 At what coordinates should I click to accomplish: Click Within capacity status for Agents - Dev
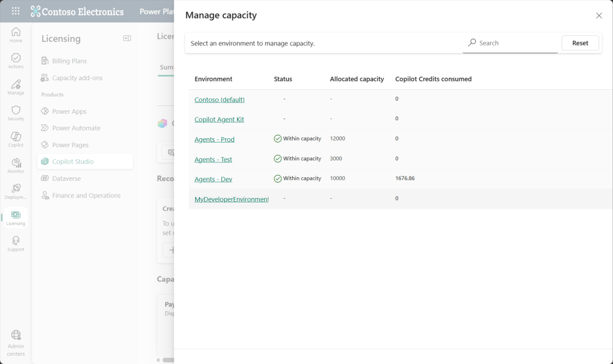298,178
